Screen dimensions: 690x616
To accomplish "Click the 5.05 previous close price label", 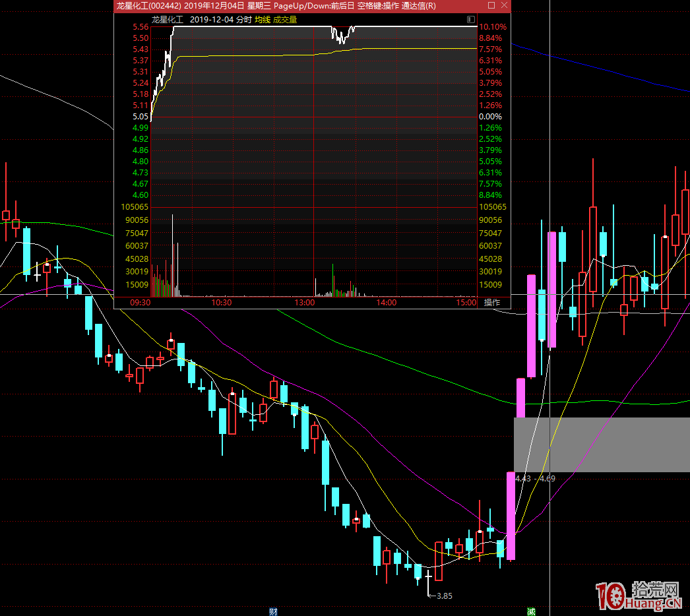I will [x=141, y=117].
